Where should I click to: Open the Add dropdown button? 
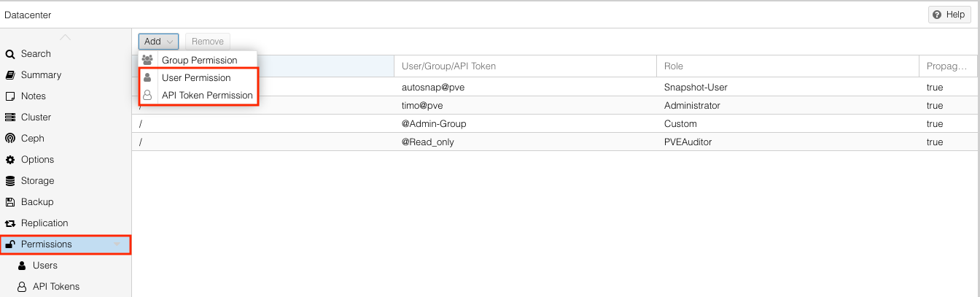158,42
